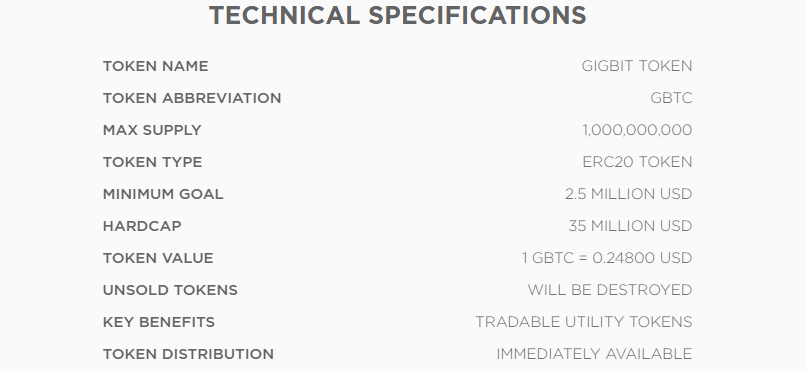Select the Token Value label

pyautogui.click(x=158, y=258)
